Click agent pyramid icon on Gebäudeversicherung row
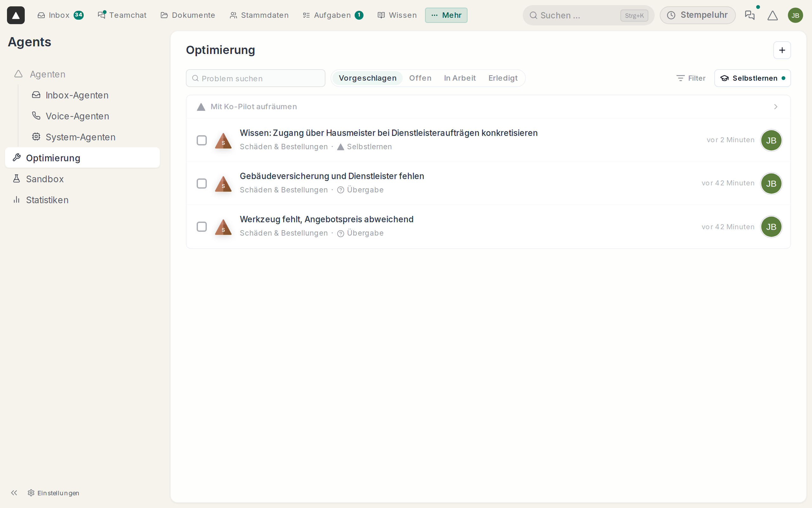Screen dimensions: 812x508 point(223,184)
